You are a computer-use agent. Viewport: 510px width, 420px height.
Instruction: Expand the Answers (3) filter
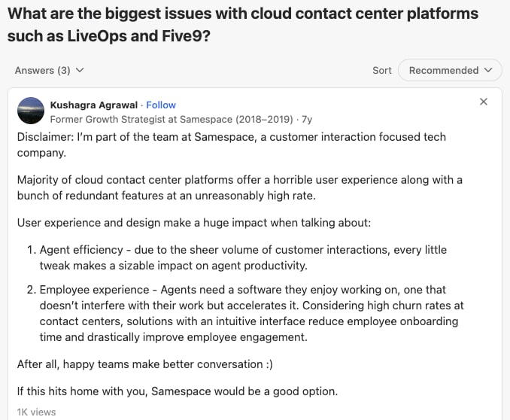point(49,70)
